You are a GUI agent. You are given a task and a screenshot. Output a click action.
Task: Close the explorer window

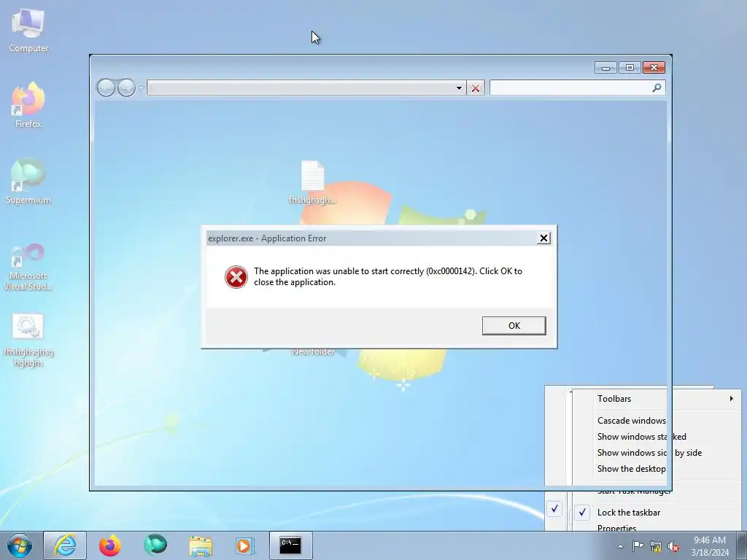(x=654, y=68)
